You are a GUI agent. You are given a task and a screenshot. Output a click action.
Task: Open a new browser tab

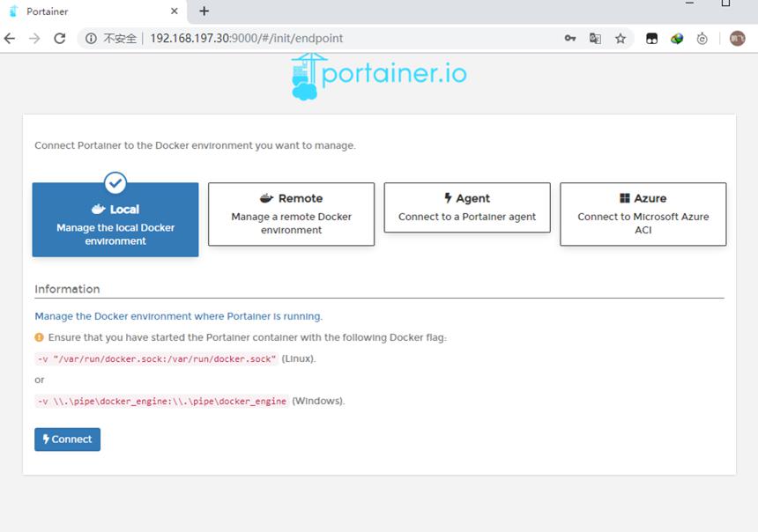tap(204, 11)
